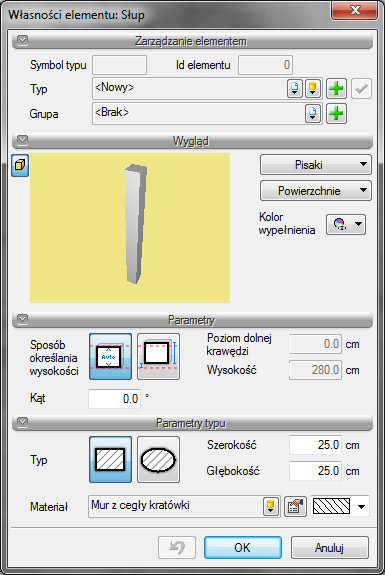The image size is (385, 575).
Task: Click the Id elementu field
Action: 265,65
